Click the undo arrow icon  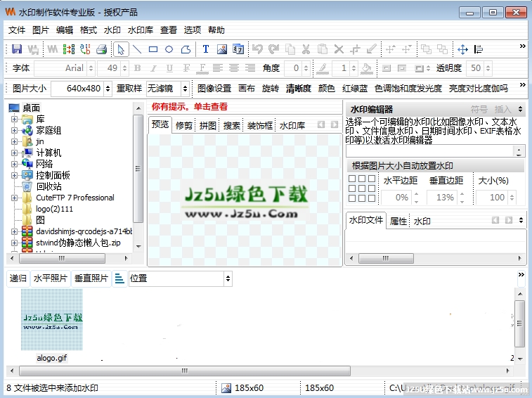pyautogui.click(x=257, y=49)
